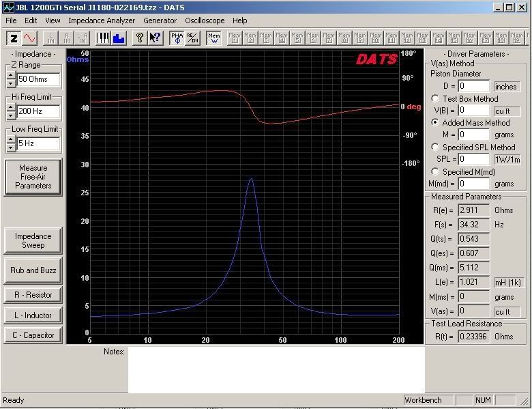The width and height of the screenshot is (532, 409).
Task: Decrease Low Freq Limit with down arrow
Action: tap(11, 147)
